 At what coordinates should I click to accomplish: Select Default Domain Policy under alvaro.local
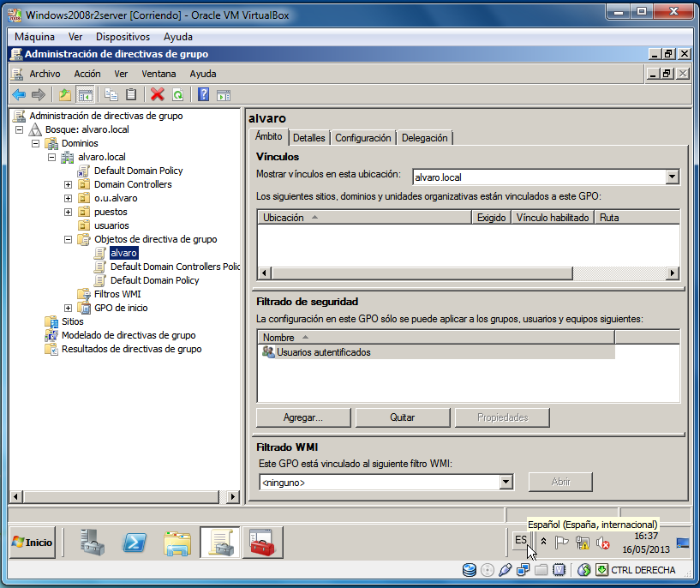click(138, 171)
